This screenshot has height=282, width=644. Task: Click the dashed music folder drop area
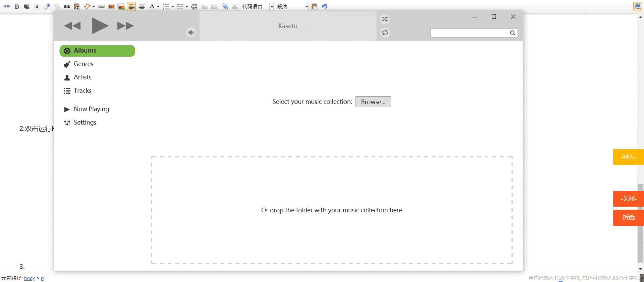click(x=332, y=210)
